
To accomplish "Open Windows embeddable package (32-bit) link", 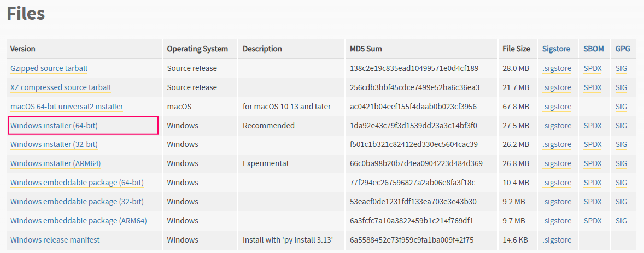I will coord(77,202).
